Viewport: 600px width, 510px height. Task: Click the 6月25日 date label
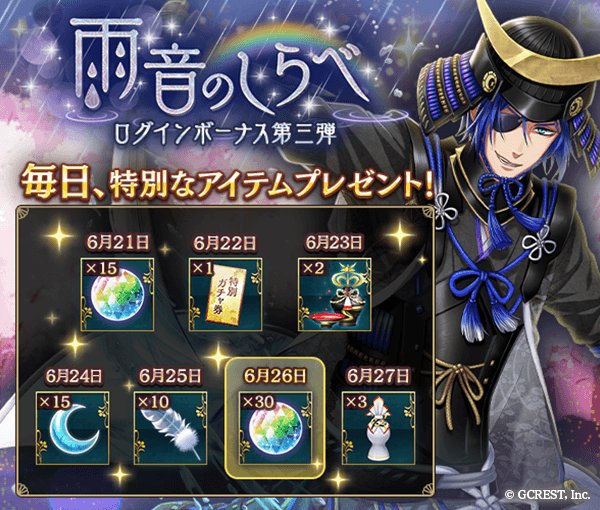pyautogui.click(x=170, y=376)
